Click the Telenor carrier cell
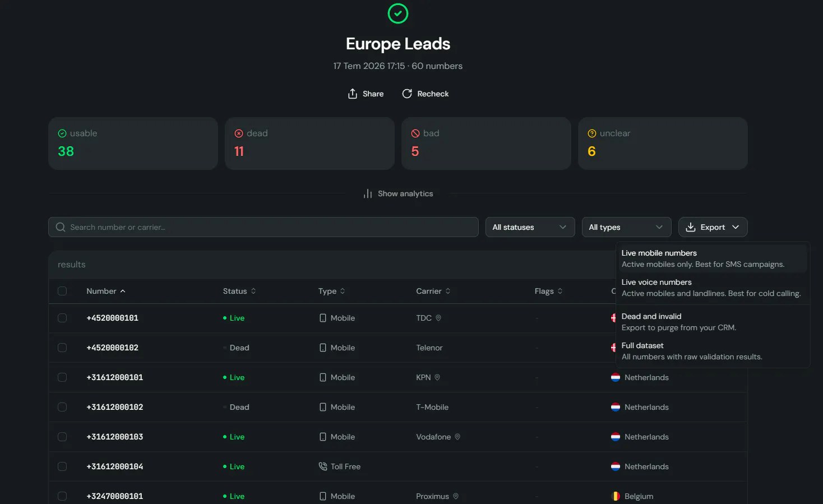Image resolution: width=823 pixels, height=504 pixels. (x=429, y=348)
